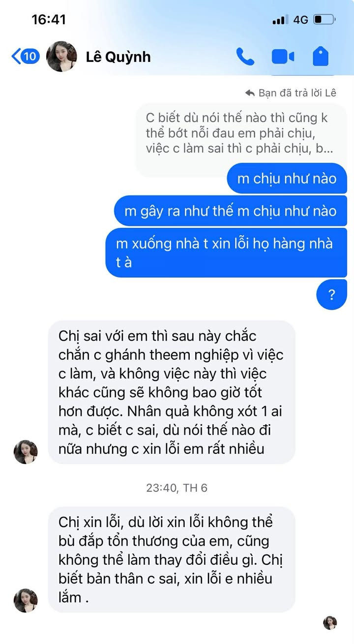
Task: Start a video call
Action: click(x=283, y=57)
